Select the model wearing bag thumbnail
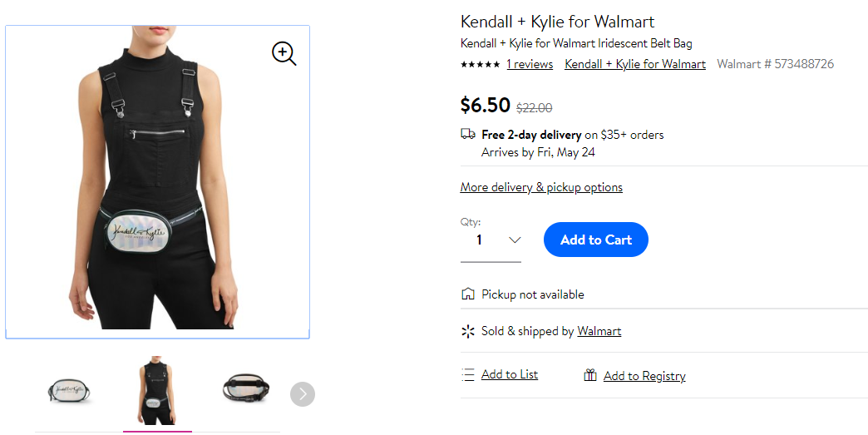 click(x=157, y=390)
